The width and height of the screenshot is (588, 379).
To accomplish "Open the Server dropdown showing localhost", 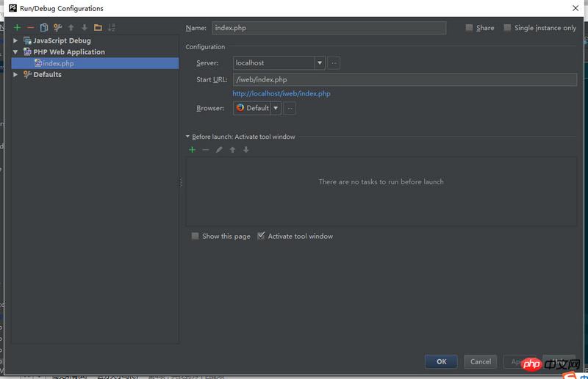I will click(x=320, y=63).
